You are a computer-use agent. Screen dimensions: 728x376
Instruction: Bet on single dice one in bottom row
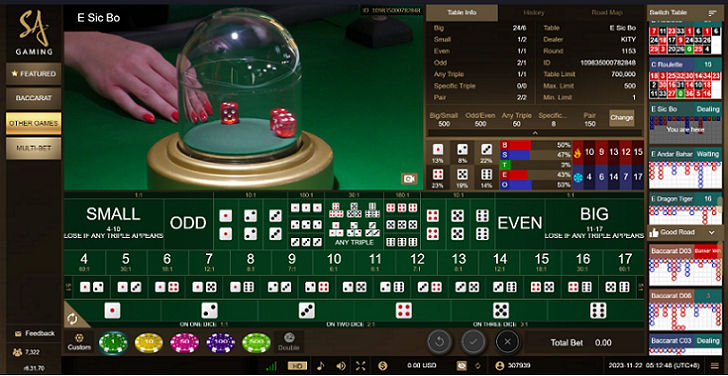pos(112,311)
